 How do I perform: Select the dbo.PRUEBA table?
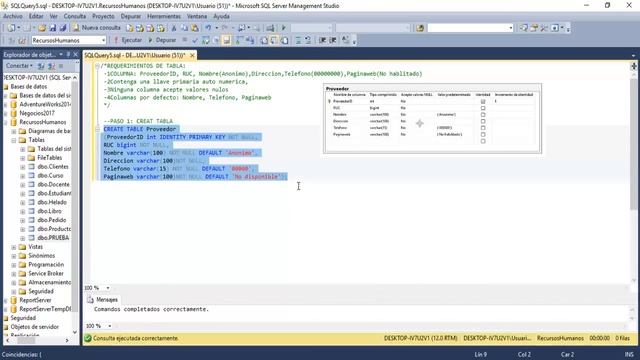53,238
